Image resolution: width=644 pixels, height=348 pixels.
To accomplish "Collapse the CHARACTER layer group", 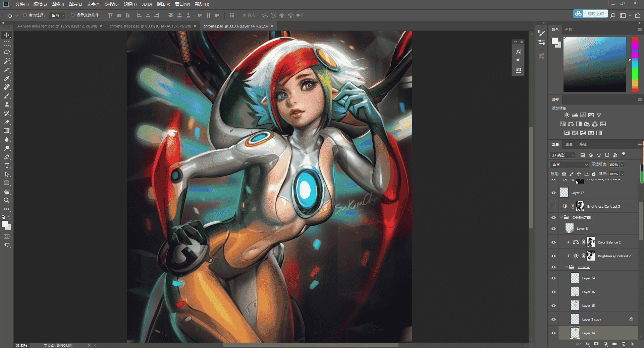I will click(561, 217).
